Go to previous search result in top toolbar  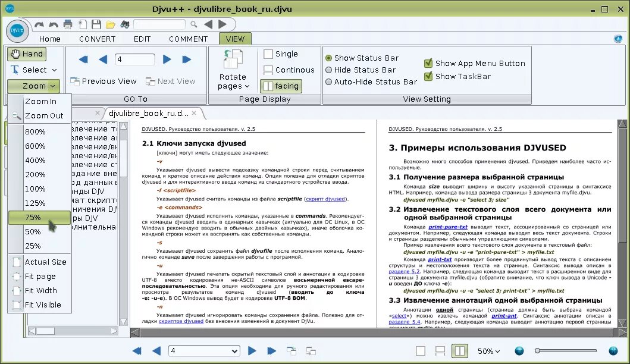coord(208,24)
